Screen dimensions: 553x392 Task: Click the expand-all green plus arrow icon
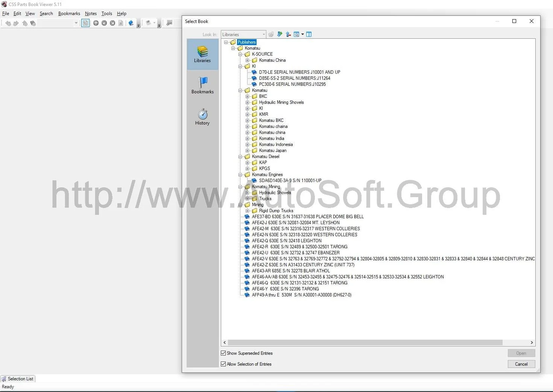coord(280,34)
